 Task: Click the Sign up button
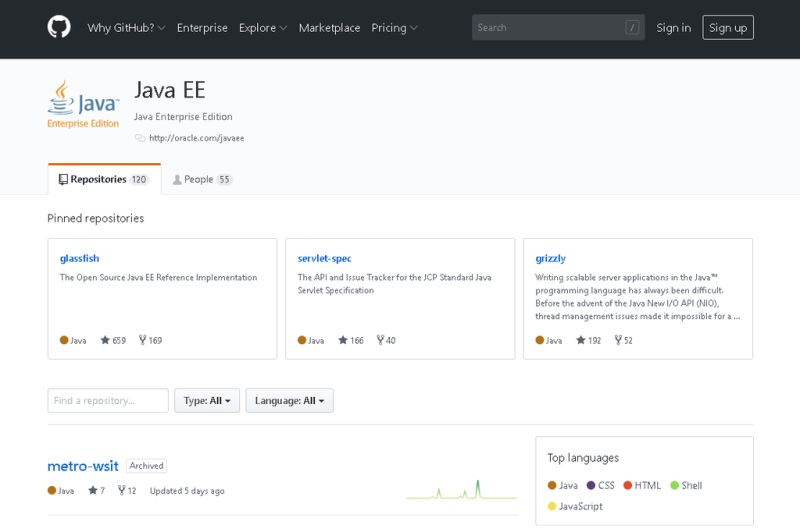(728, 28)
